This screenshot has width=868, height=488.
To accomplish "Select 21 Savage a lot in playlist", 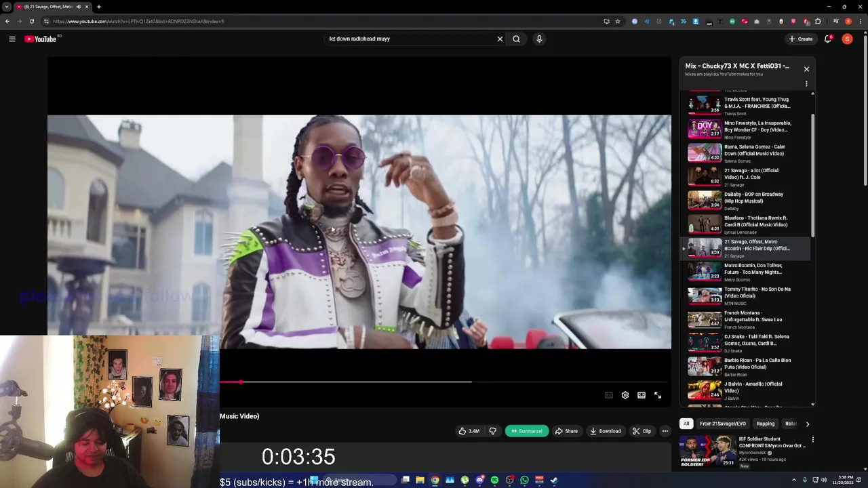I will (x=745, y=176).
